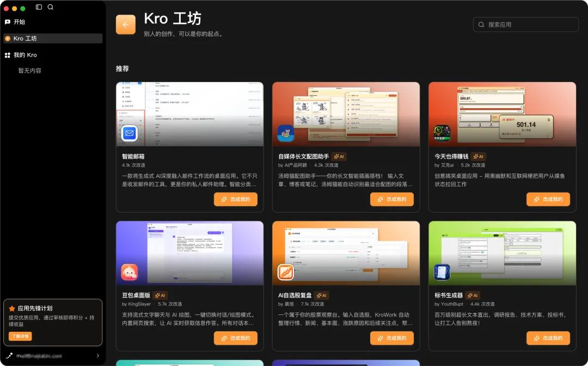Click the 暂无内容 text in sidebar
The height and width of the screenshot is (366, 588).
pos(29,71)
